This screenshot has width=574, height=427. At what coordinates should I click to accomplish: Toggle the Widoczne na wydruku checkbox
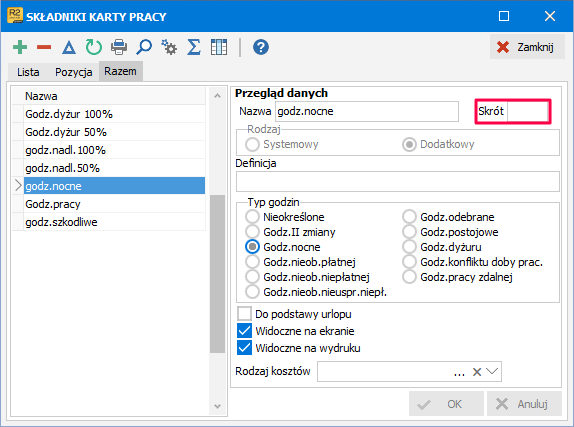(245, 348)
